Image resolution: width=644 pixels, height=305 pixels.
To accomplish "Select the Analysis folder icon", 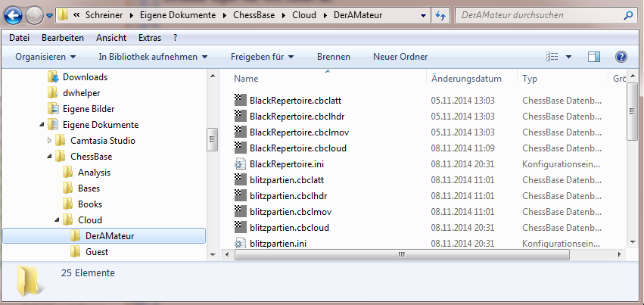I will (x=68, y=173).
